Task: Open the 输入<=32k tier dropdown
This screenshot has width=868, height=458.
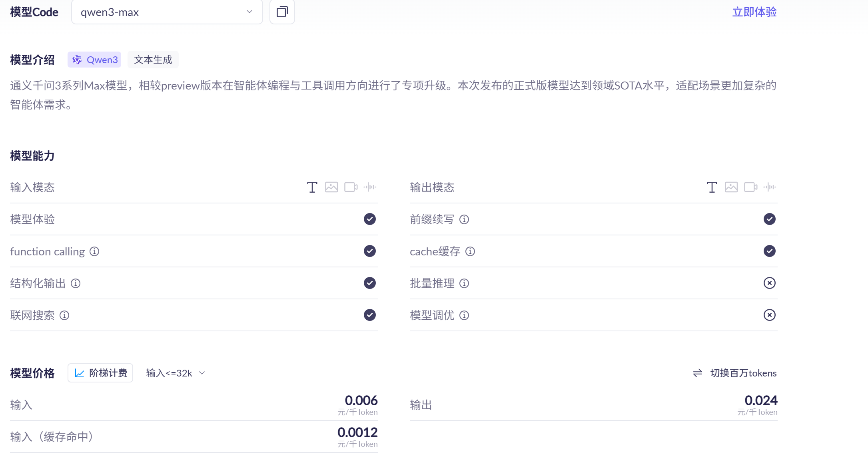Action: (176, 373)
